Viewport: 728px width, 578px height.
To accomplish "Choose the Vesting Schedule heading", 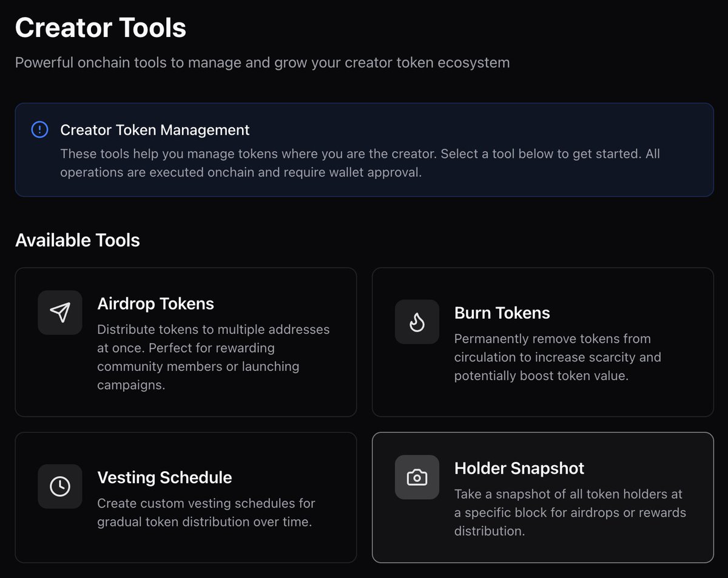I will (164, 477).
